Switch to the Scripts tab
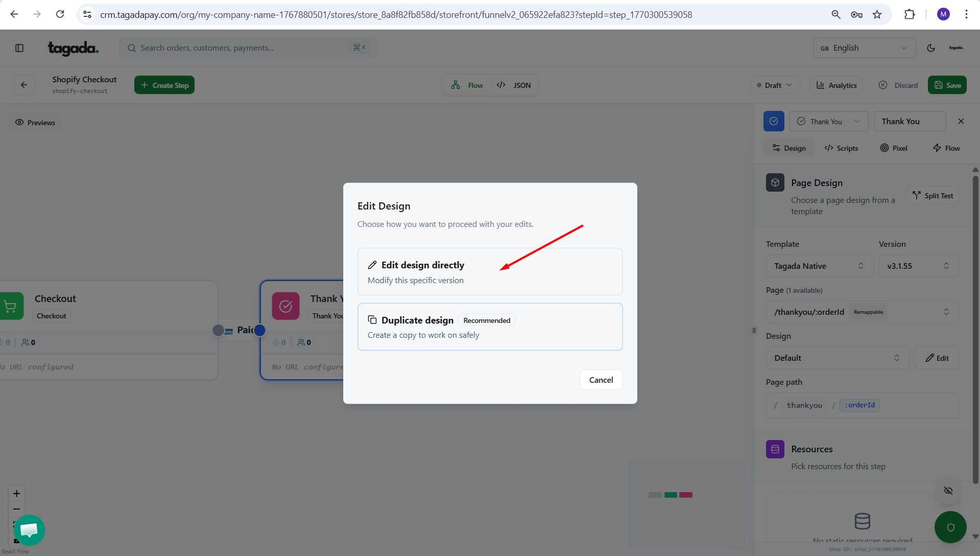 tap(841, 148)
